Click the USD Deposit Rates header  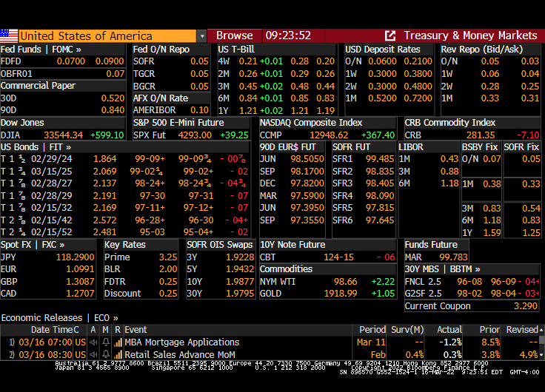(x=383, y=50)
